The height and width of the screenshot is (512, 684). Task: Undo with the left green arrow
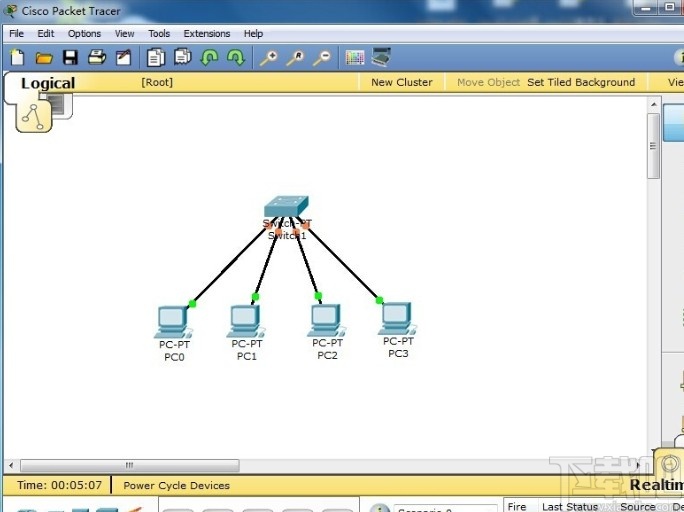(x=209, y=58)
